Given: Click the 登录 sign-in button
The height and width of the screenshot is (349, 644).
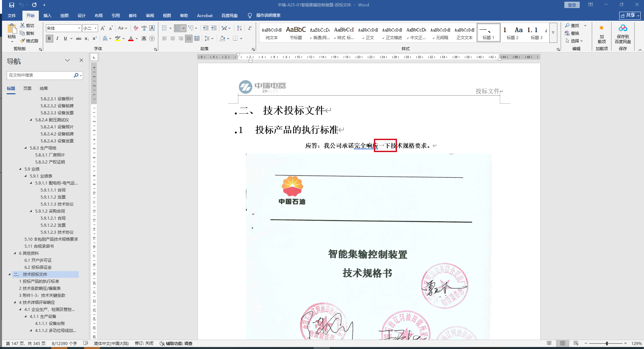Looking at the screenshot, I should coord(572,5).
